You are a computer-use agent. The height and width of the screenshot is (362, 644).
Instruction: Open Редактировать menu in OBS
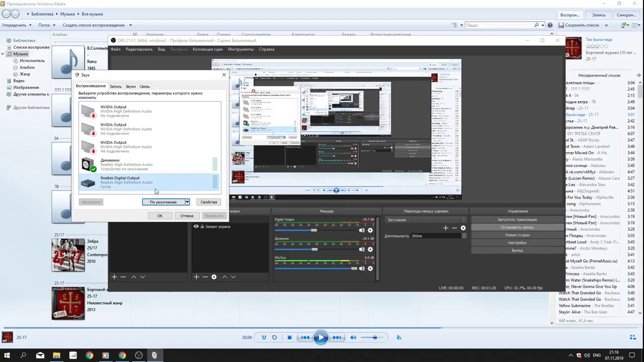[139, 49]
